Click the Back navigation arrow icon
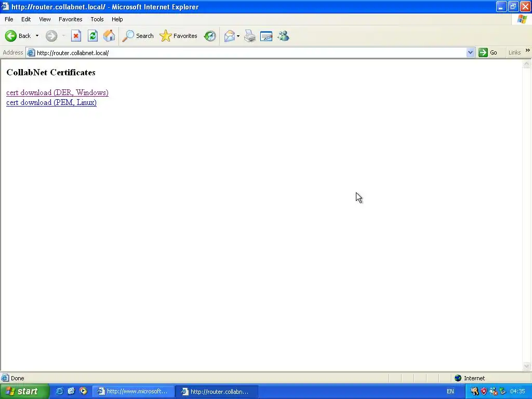This screenshot has height=399, width=532. (x=11, y=36)
